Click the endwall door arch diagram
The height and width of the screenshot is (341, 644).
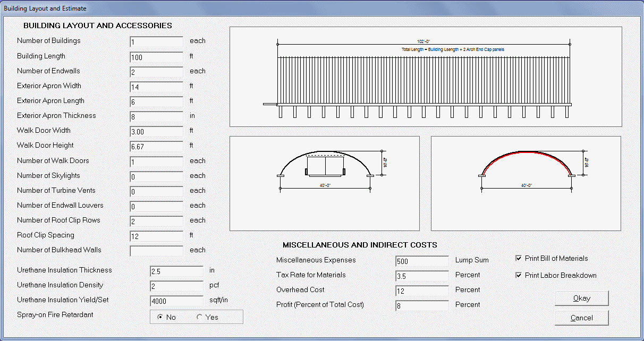pos(324,183)
